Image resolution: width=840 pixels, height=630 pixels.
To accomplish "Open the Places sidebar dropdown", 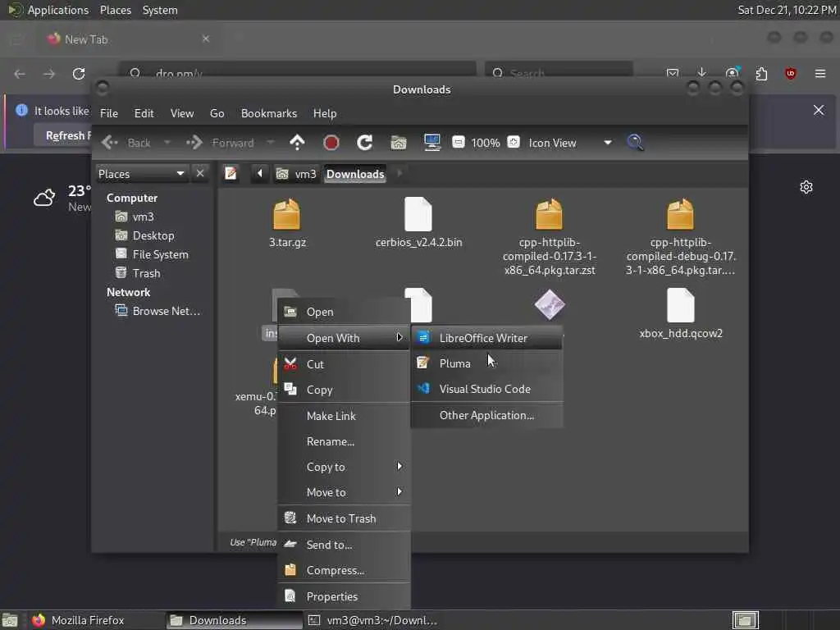I will pyautogui.click(x=141, y=174).
